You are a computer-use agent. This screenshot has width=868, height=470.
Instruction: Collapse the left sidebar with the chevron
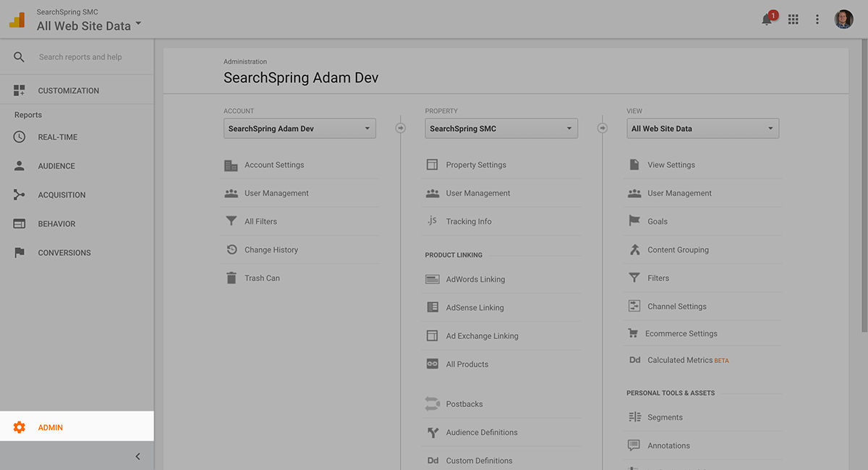click(137, 456)
